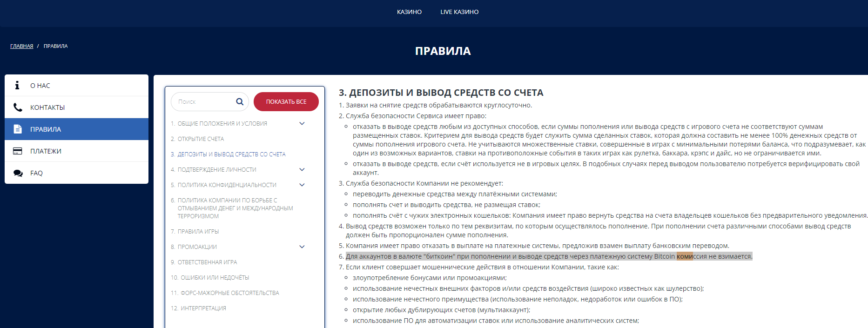Image resolution: width=868 pixels, height=328 pixels.
Task: Click the document icon for ПРАВИЛА
Action: 18,129
